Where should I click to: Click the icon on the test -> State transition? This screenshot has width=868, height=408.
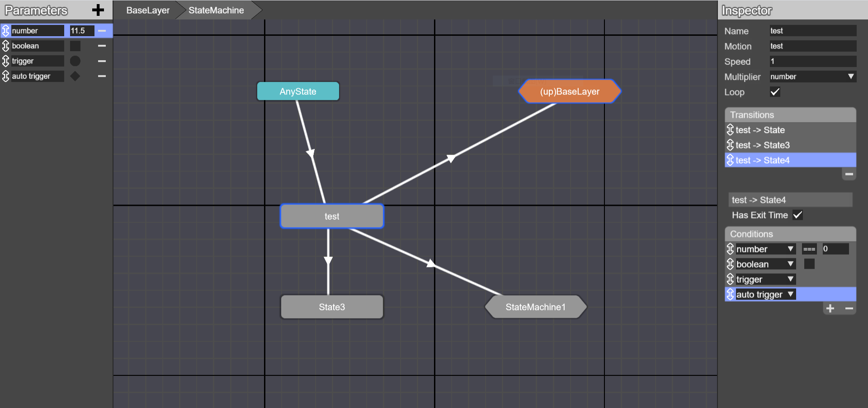730,130
